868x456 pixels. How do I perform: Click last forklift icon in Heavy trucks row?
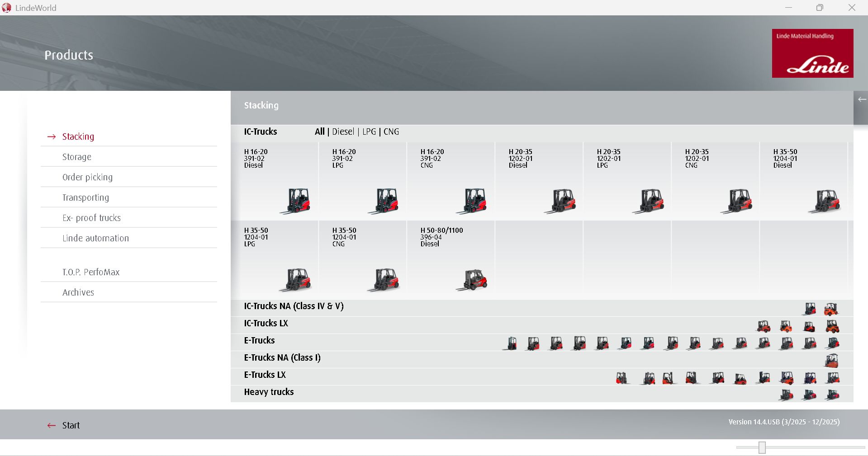(832, 395)
